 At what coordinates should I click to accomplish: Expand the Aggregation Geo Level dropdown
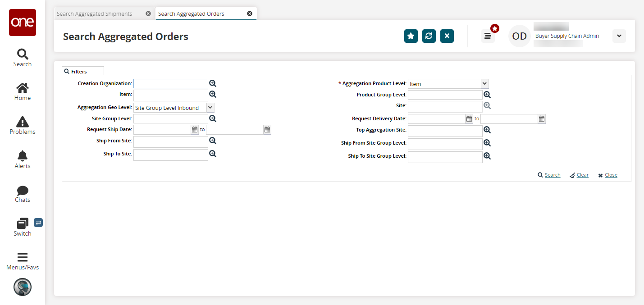(x=210, y=108)
